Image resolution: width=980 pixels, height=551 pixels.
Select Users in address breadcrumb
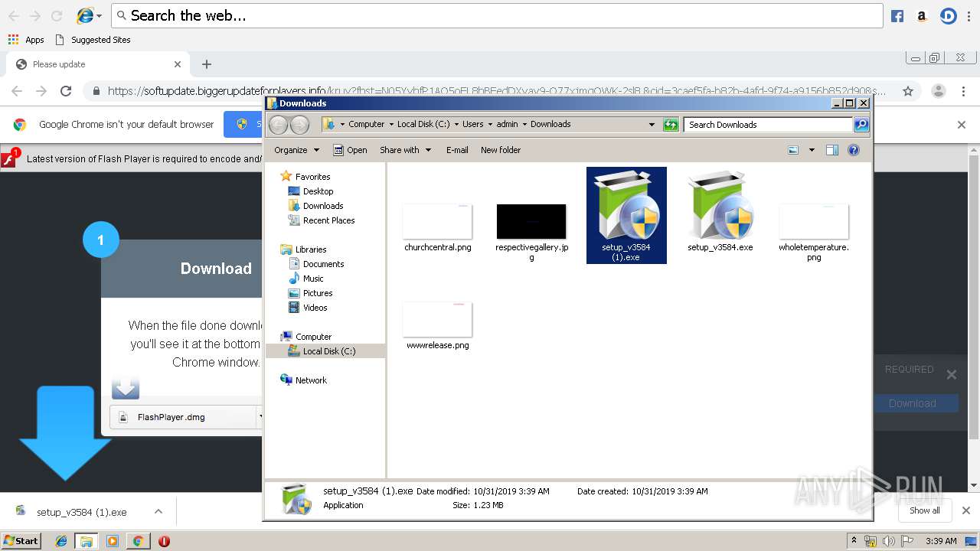click(x=473, y=124)
